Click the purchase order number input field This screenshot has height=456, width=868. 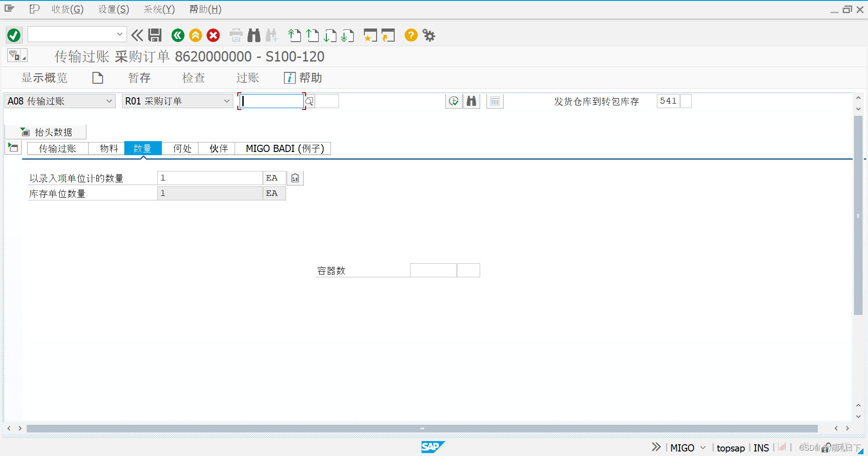(x=271, y=101)
